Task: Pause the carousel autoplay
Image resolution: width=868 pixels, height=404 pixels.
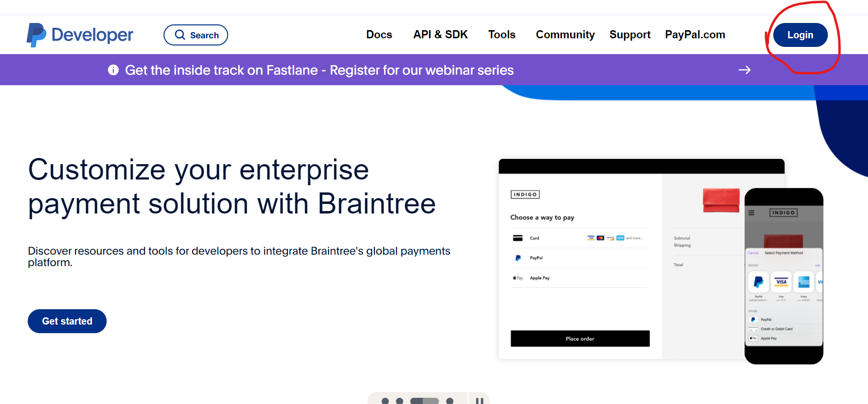Action: pos(479,401)
